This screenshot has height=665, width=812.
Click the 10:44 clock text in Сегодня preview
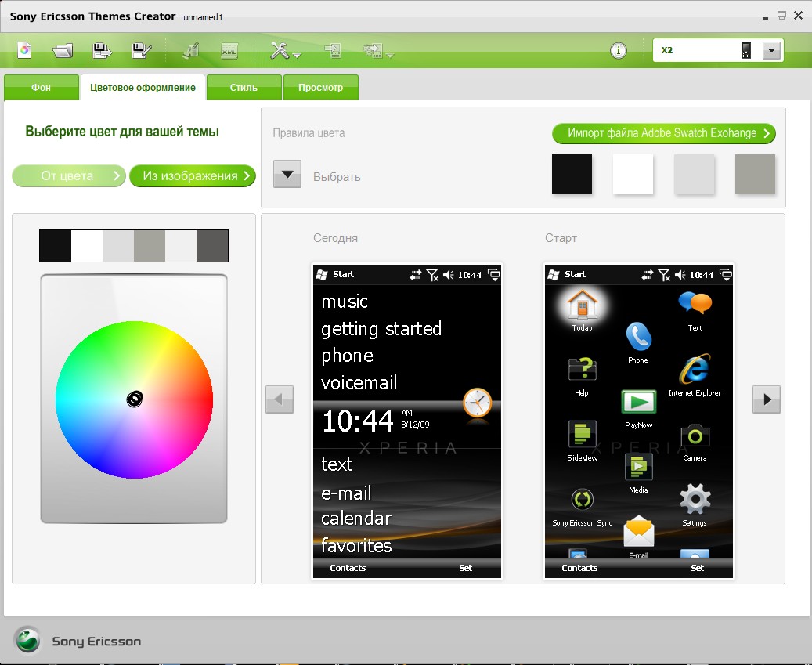[x=358, y=421]
